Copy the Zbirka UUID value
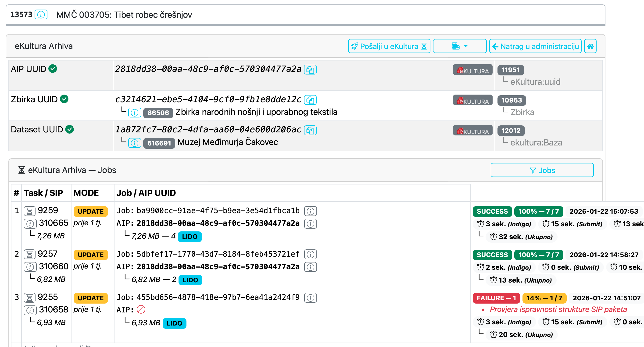644x347 pixels. 311,100
